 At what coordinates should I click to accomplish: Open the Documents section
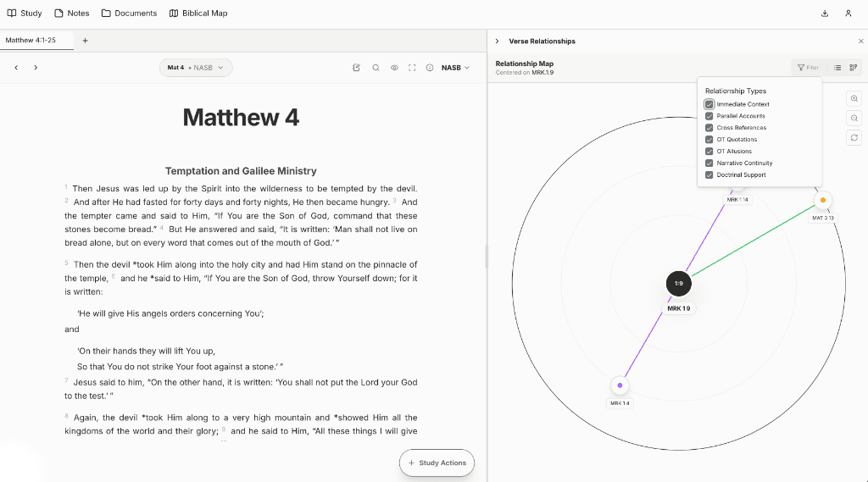pyautogui.click(x=129, y=14)
